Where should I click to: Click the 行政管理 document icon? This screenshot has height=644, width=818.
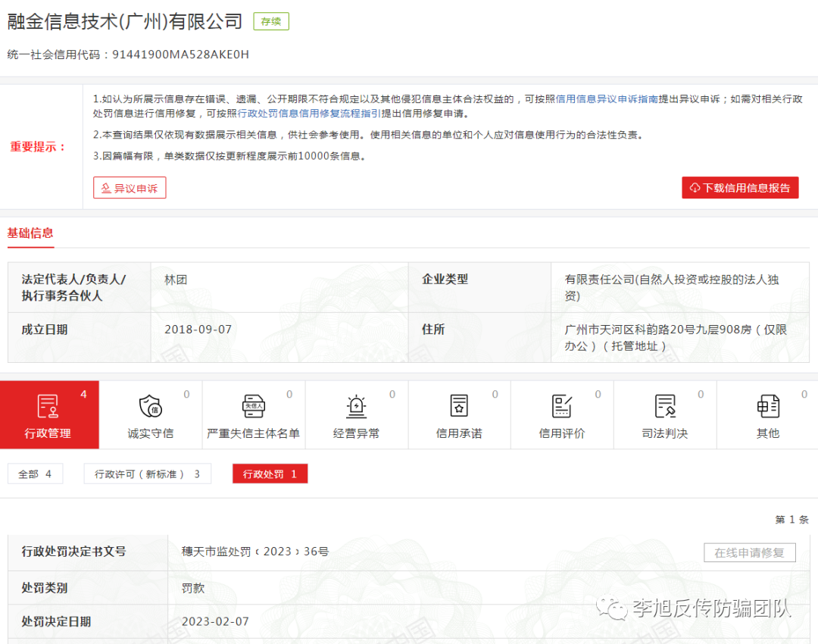[x=48, y=406]
